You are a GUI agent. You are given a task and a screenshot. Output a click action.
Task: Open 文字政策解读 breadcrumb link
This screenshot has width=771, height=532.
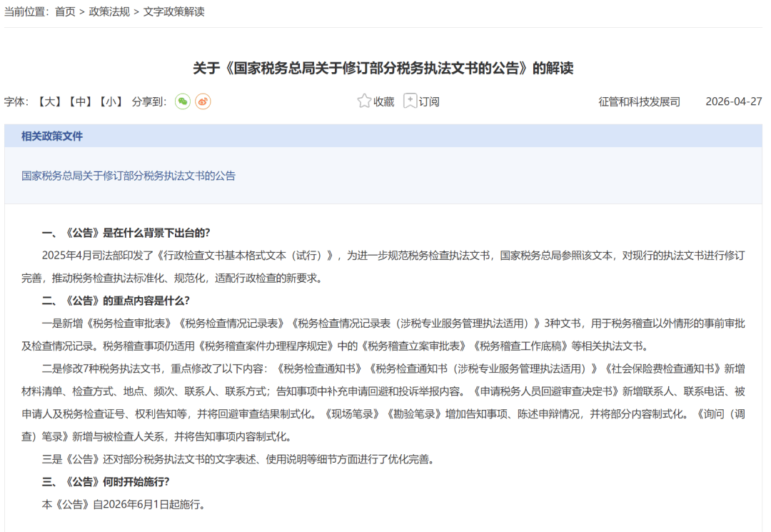[x=173, y=12]
